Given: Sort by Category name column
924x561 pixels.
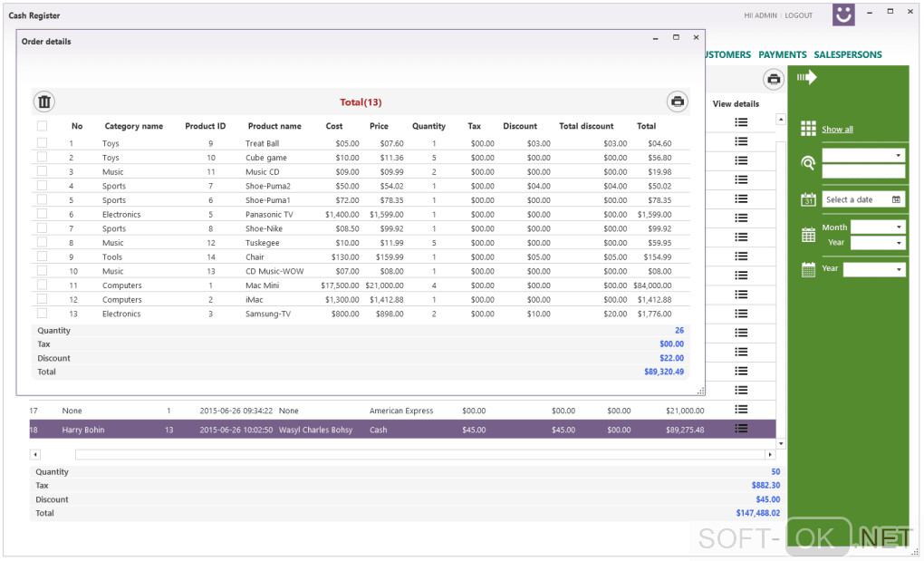Looking at the screenshot, I should (x=134, y=126).
